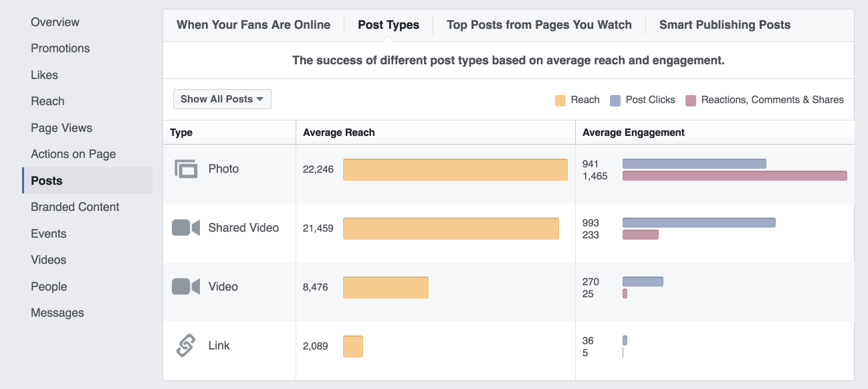Open the Show All Posts dropdown
Image resolution: width=868 pixels, height=389 pixels.
click(222, 99)
